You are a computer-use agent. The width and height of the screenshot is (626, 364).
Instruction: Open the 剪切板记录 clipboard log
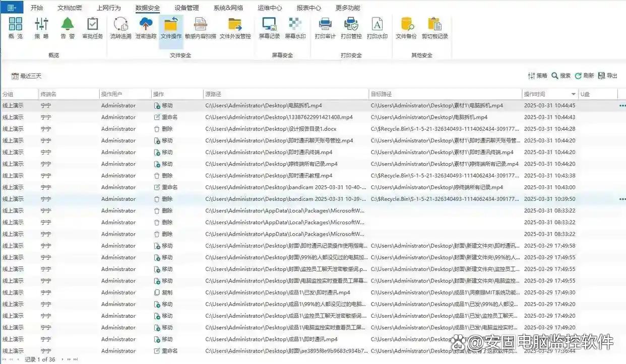(x=434, y=27)
